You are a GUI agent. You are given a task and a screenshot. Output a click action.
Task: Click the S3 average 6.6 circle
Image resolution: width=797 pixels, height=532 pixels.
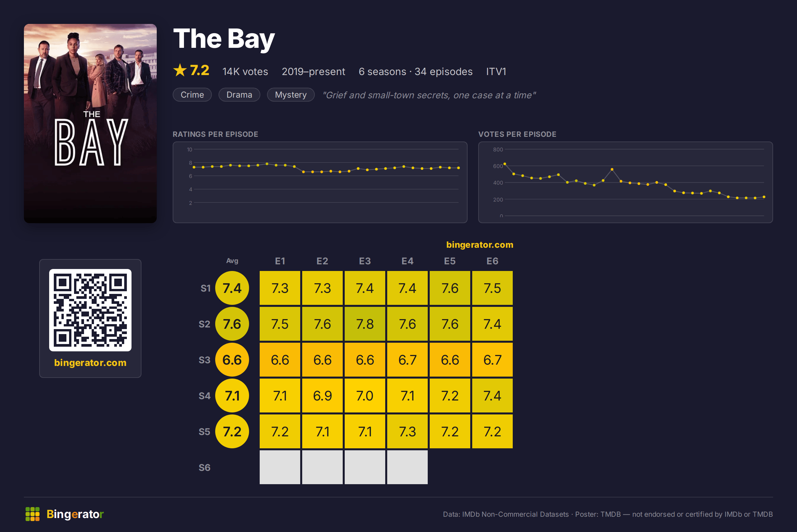232,360
